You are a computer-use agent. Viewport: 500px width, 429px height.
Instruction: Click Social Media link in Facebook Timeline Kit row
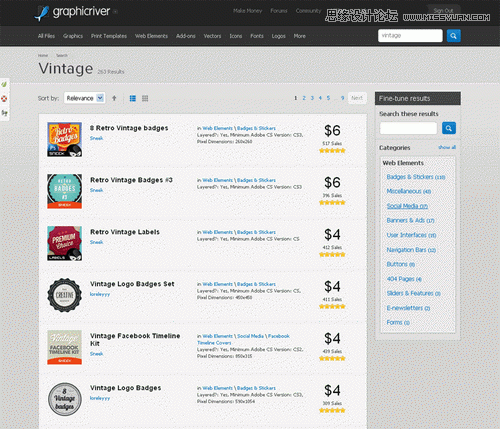[250, 336]
